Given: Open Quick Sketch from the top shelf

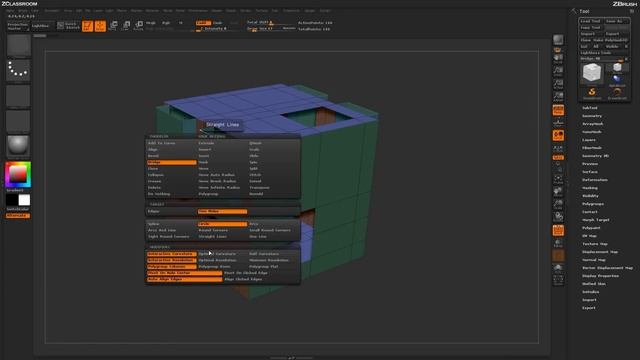Looking at the screenshot, I should (x=68, y=26).
